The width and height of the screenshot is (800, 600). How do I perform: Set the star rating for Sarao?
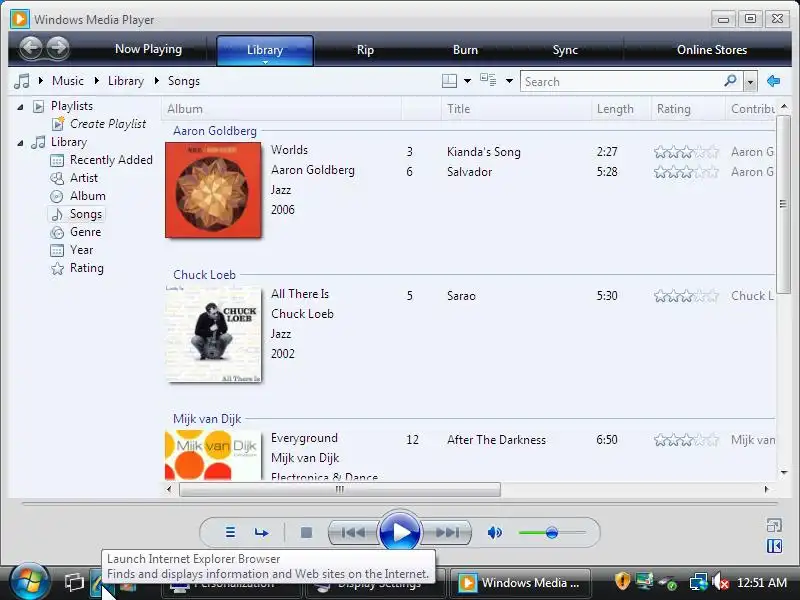[686, 295]
